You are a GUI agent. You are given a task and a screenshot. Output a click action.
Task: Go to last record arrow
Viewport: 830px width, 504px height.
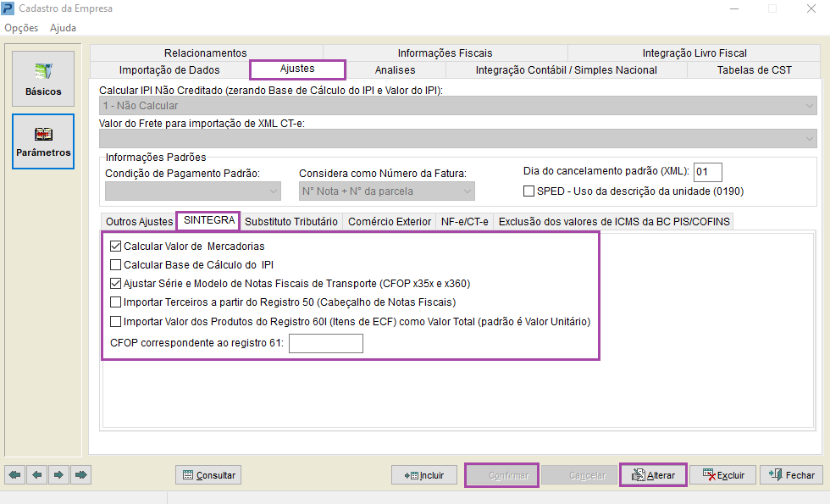coord(81,475)
